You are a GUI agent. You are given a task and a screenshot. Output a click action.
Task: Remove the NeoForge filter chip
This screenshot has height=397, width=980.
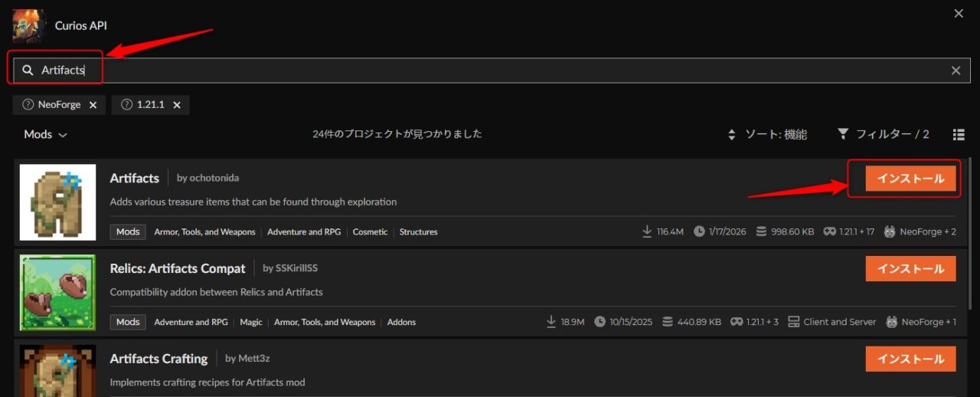(x=93, y=105)
